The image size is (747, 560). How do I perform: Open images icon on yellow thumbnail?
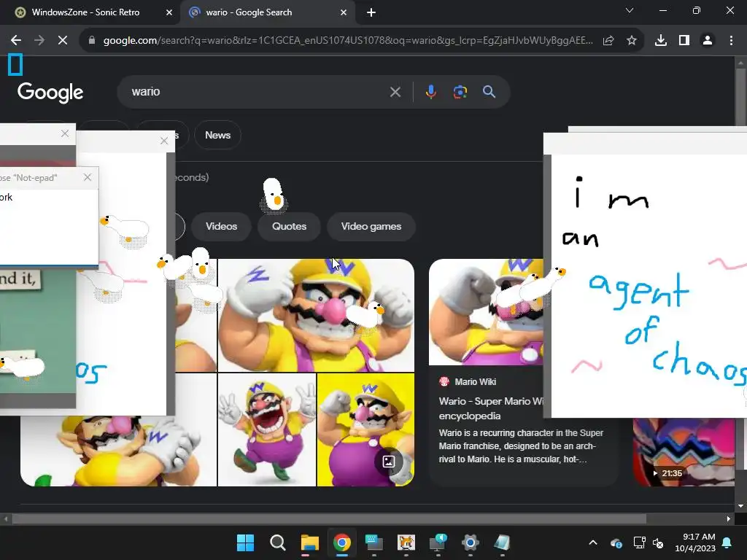[x=388, y=462]
